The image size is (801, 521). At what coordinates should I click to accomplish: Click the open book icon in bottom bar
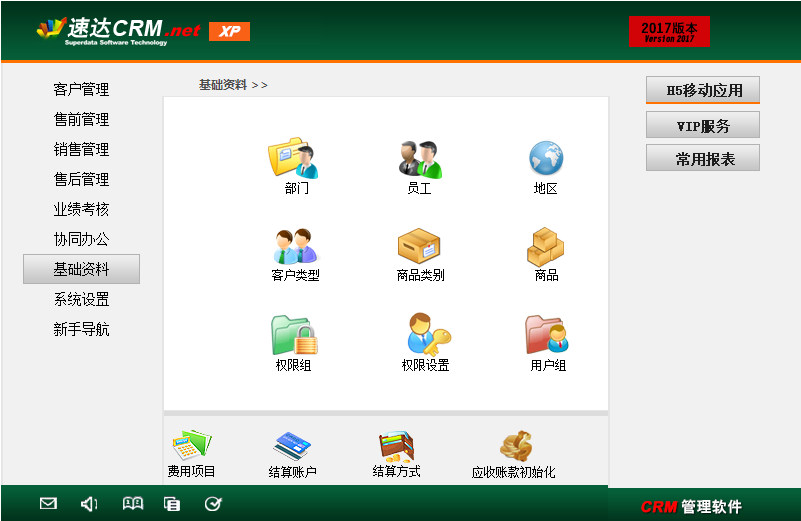coord(133,504)
